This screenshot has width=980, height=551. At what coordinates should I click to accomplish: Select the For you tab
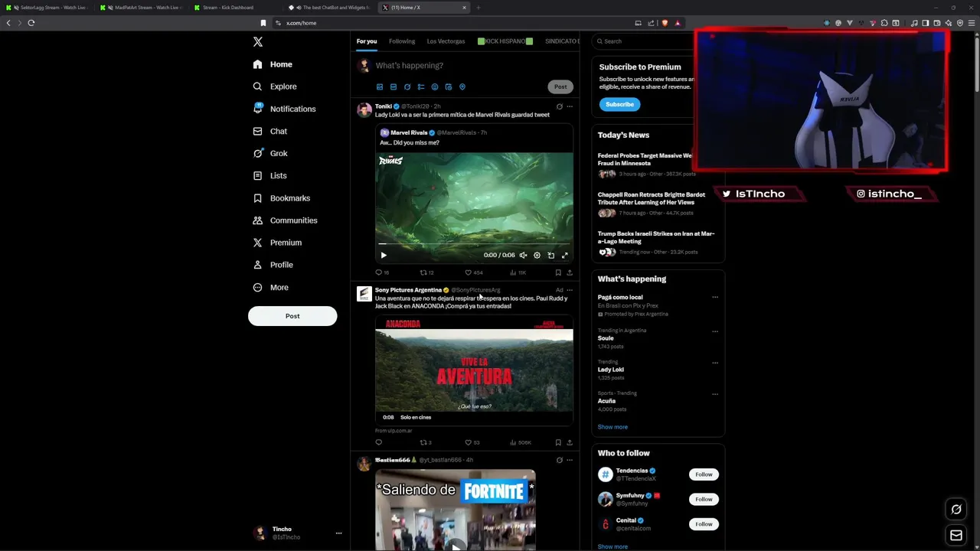(367, 41)
